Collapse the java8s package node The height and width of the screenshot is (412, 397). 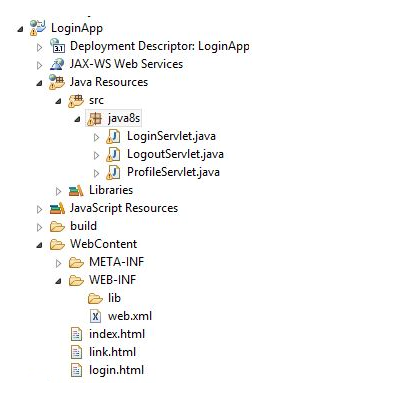tap(78, 119)
